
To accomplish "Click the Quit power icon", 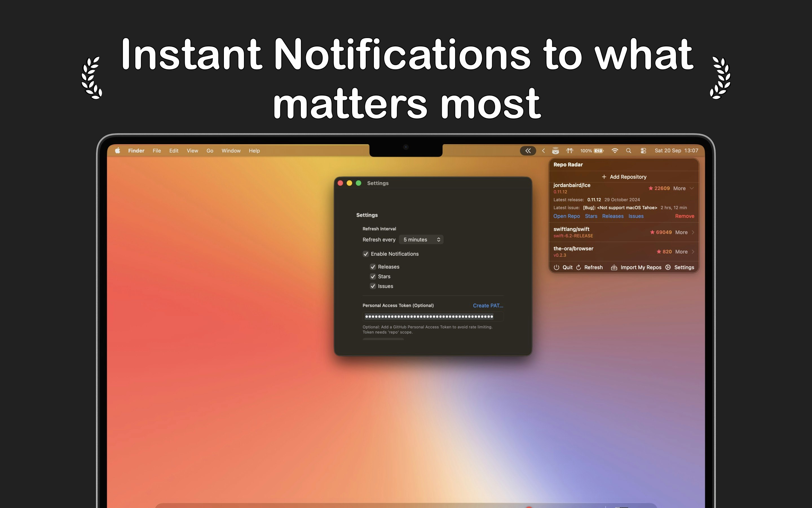I will pyautogui.click(x=556, y=268).
